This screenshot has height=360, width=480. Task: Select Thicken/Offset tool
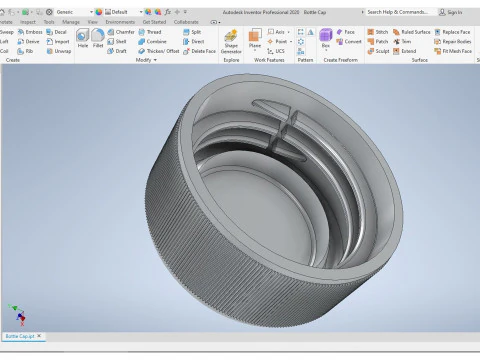tap(159, 51)
